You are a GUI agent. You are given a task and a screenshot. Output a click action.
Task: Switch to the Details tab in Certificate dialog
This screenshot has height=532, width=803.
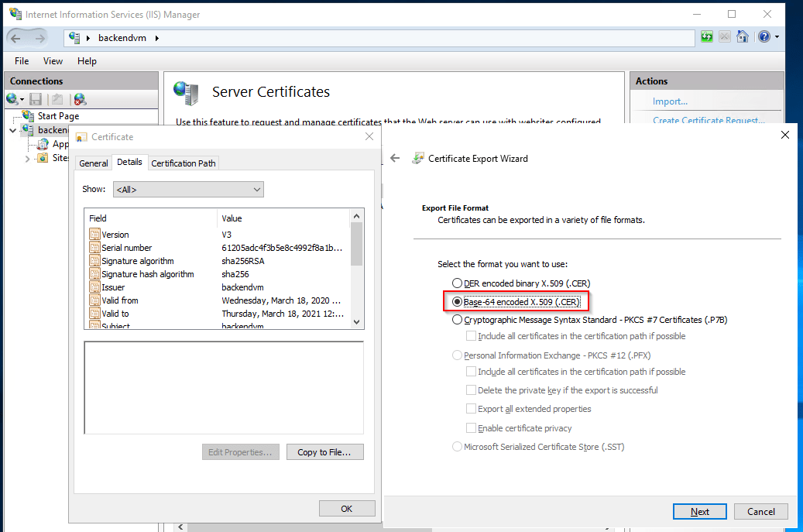pos(129,162)
